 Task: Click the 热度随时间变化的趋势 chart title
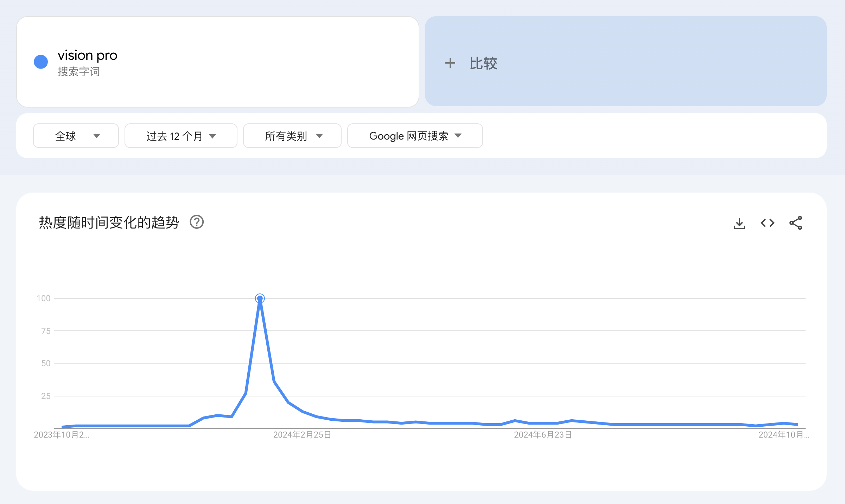click(x=109, y=222)
